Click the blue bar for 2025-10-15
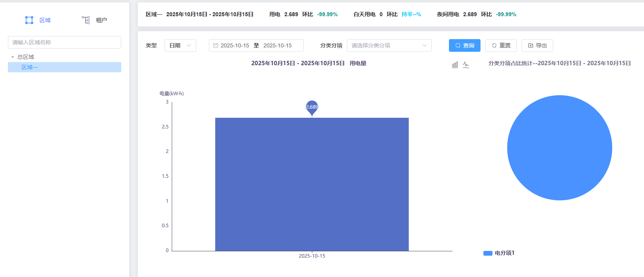 [312, 184]
